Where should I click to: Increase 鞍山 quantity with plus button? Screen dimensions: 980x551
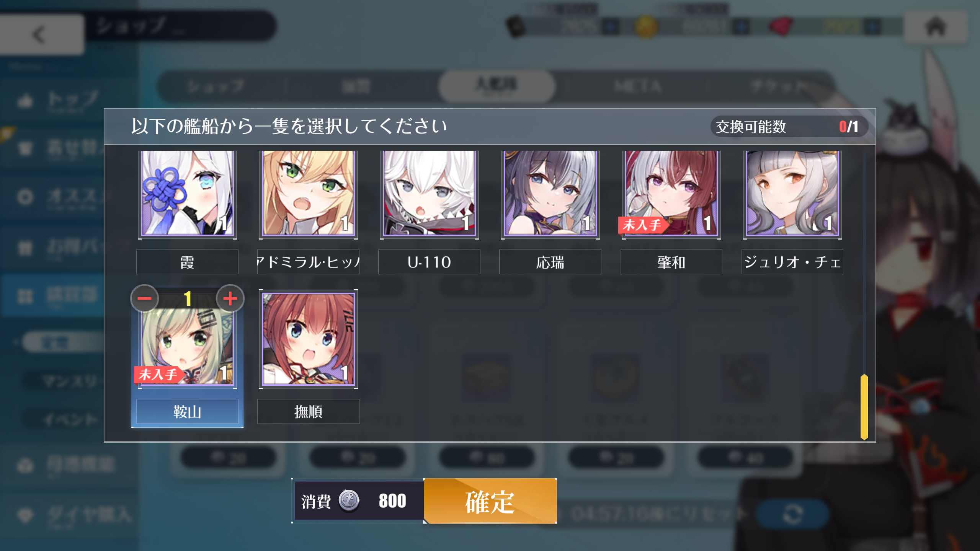230,298
